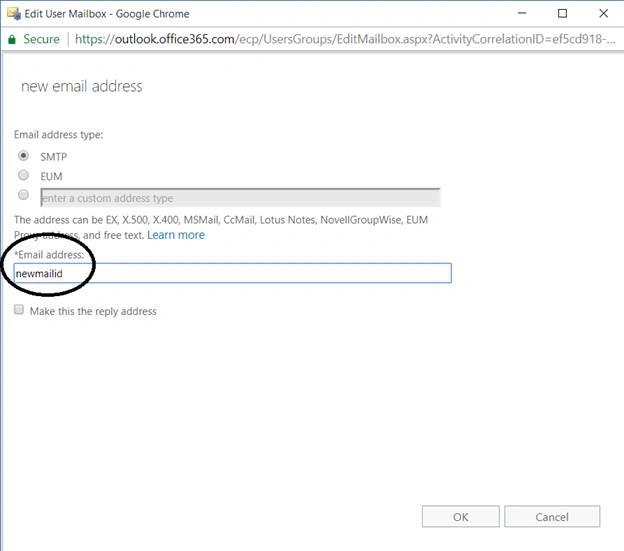624x551 pixels.
Task: Click the Email address input box
Action: [x=232, y=273]
